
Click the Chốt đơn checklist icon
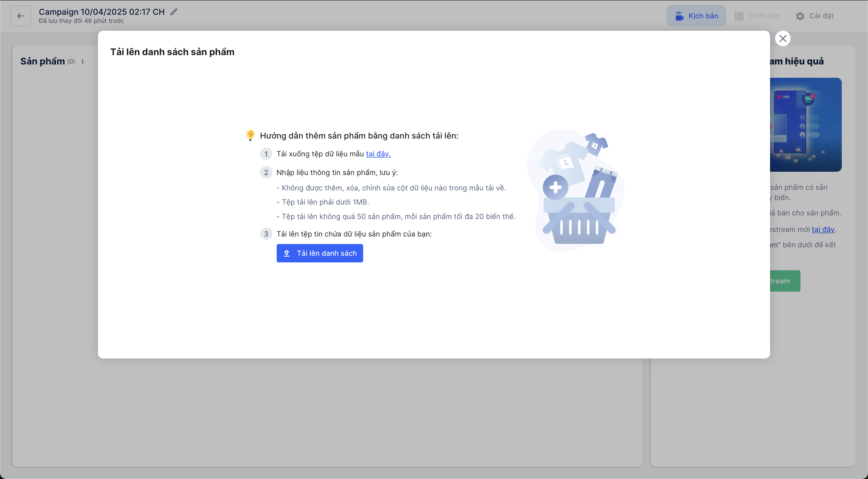[739, 16]
